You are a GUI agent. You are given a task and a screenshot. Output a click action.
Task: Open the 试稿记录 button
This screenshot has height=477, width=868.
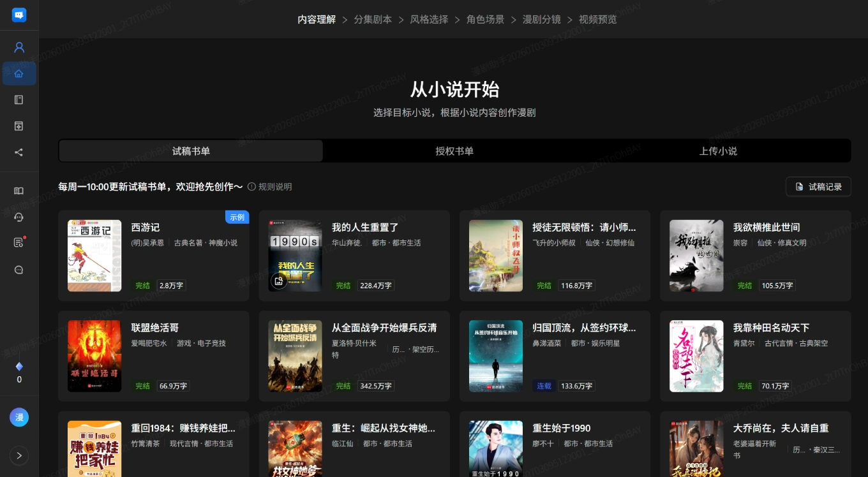818,187
